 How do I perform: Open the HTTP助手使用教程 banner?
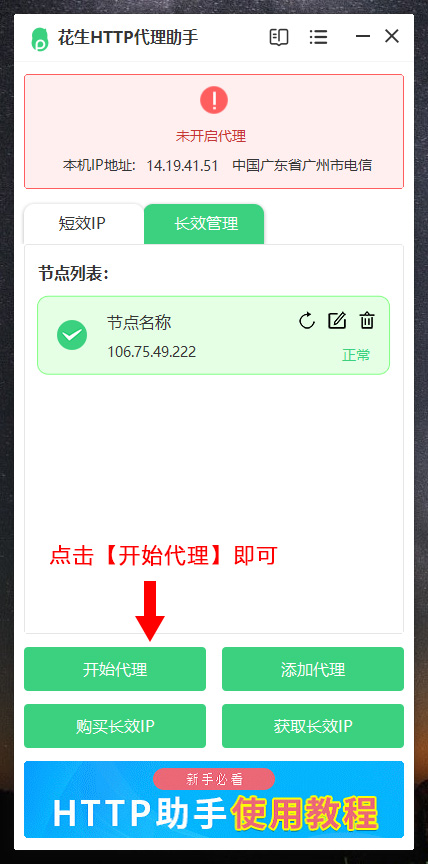coord(214,800)
